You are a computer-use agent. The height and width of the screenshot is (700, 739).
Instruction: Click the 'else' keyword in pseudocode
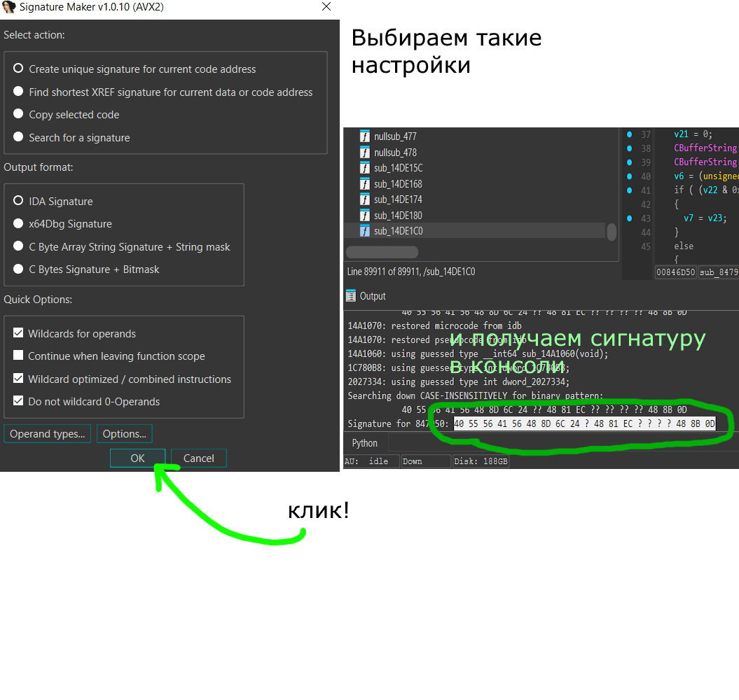point(684,246)
